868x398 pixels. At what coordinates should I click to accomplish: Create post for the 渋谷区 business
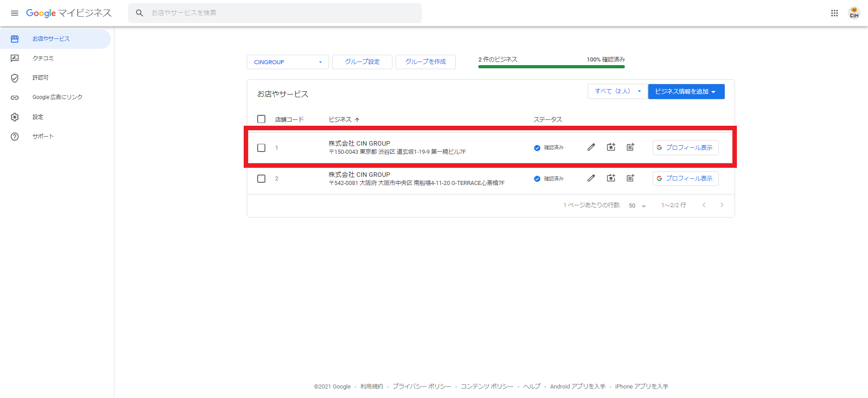(x=630, y=147)
